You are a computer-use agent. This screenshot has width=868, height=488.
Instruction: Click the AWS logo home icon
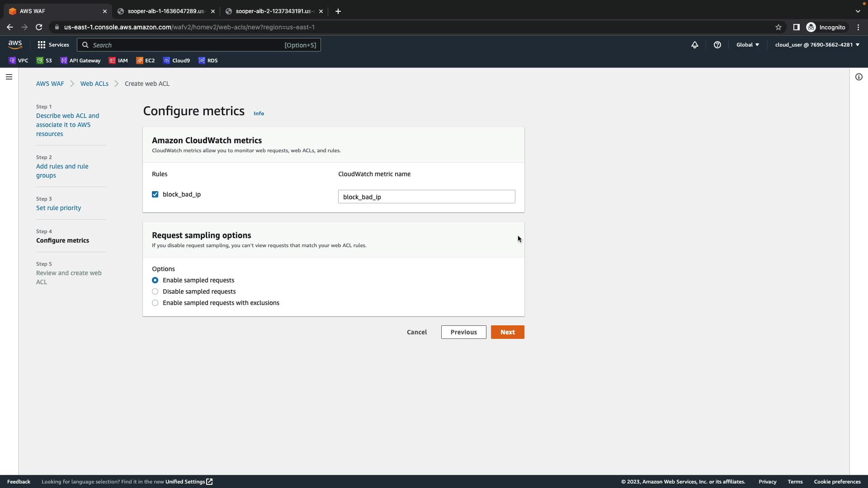click(15, 44)
